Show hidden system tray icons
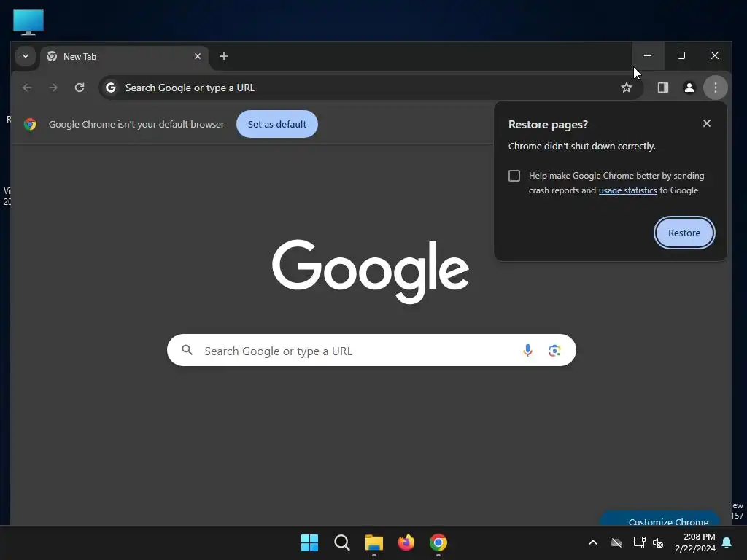747x560 pixels. tap(592, 542)
